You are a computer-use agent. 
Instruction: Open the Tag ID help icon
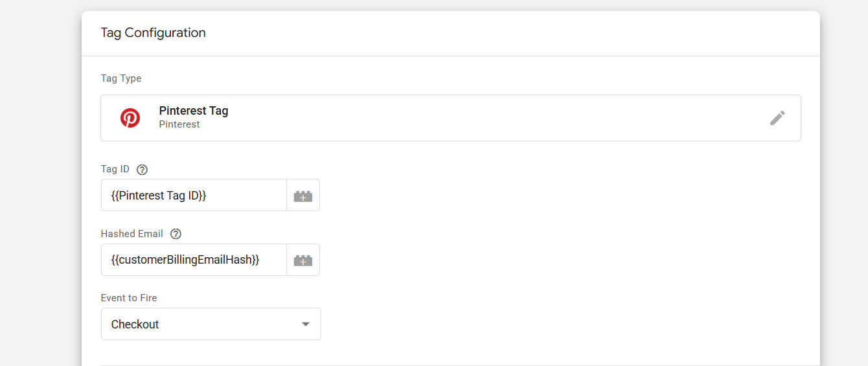pos(143,170)
